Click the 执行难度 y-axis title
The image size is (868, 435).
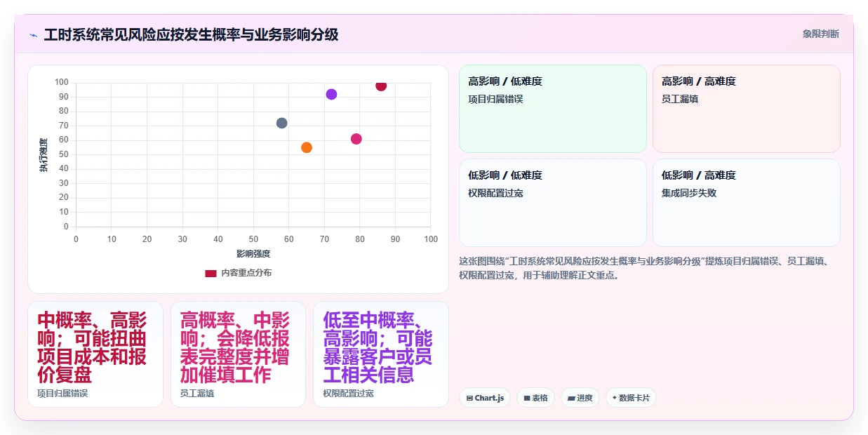(44, 155)
